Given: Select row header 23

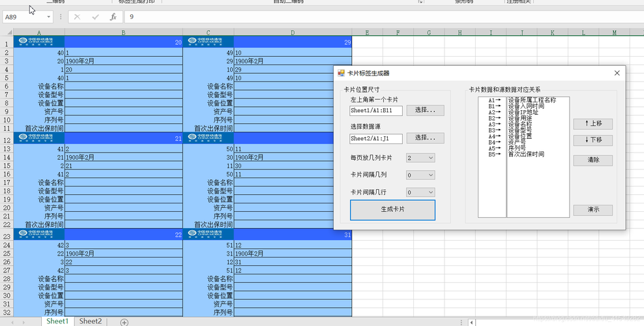Looking at the screenshot, I should (x=7, y=236).
